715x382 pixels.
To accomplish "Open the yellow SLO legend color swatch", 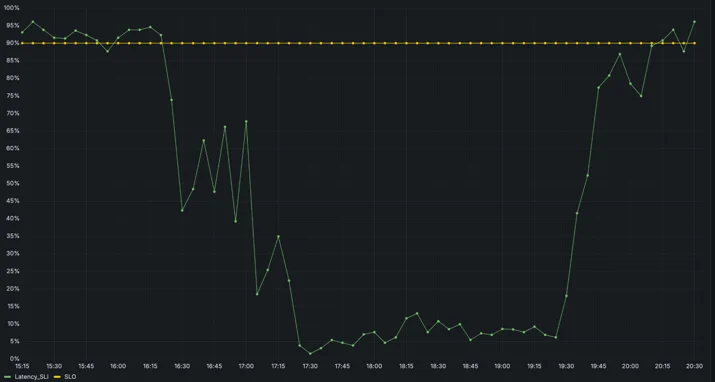I will coord(57,377).
